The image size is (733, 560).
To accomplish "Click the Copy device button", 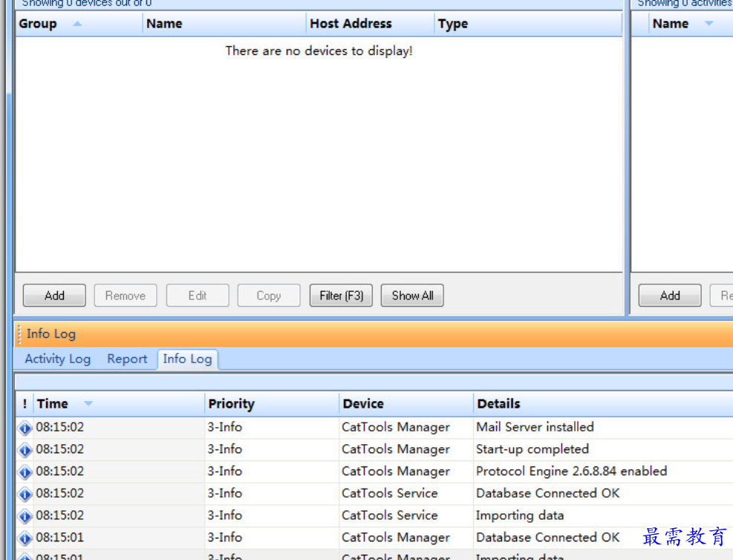I will pos(269,296).
